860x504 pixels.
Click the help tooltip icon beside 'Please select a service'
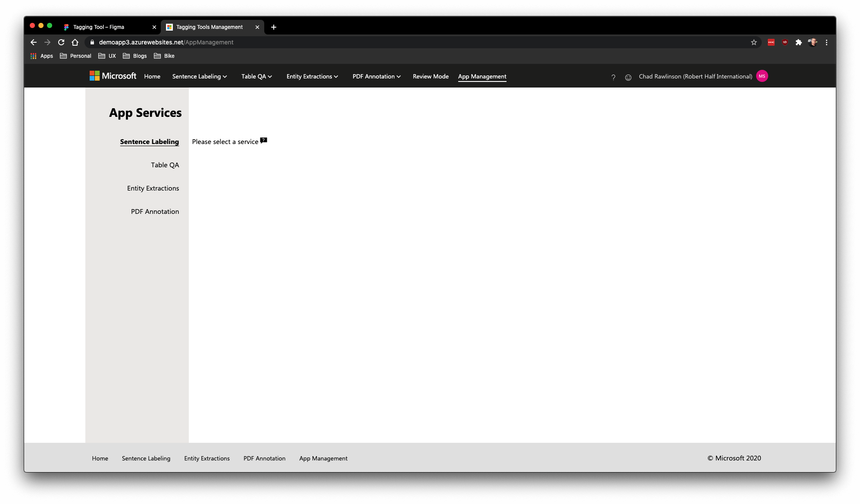[264, 140]
